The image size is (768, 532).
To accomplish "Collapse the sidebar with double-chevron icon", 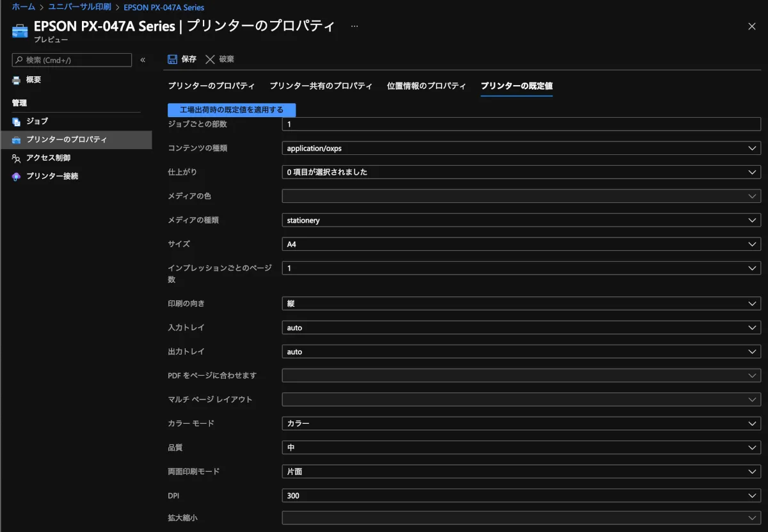I will 143,60.
